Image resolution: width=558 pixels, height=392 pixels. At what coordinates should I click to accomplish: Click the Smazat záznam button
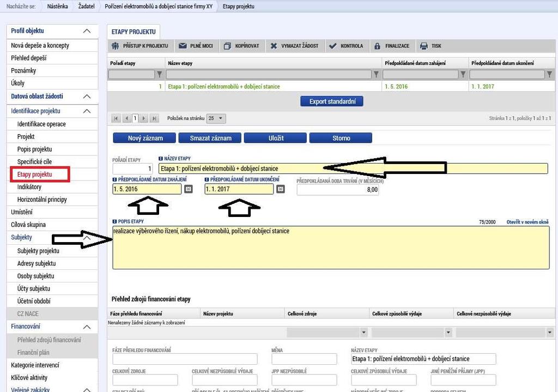tap(210, 138)
